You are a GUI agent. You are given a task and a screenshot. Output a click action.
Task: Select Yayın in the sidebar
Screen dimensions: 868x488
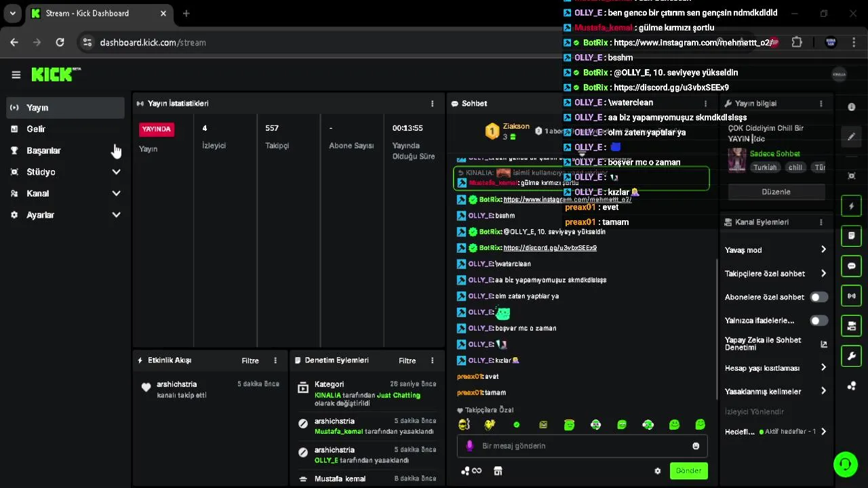tap(65, 108)
